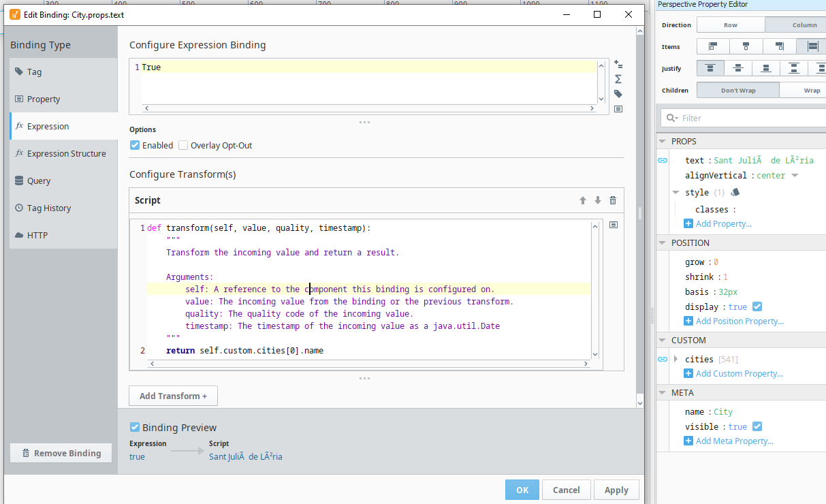Move the Script transform up
826x504 pixels.
pos(583,200)
